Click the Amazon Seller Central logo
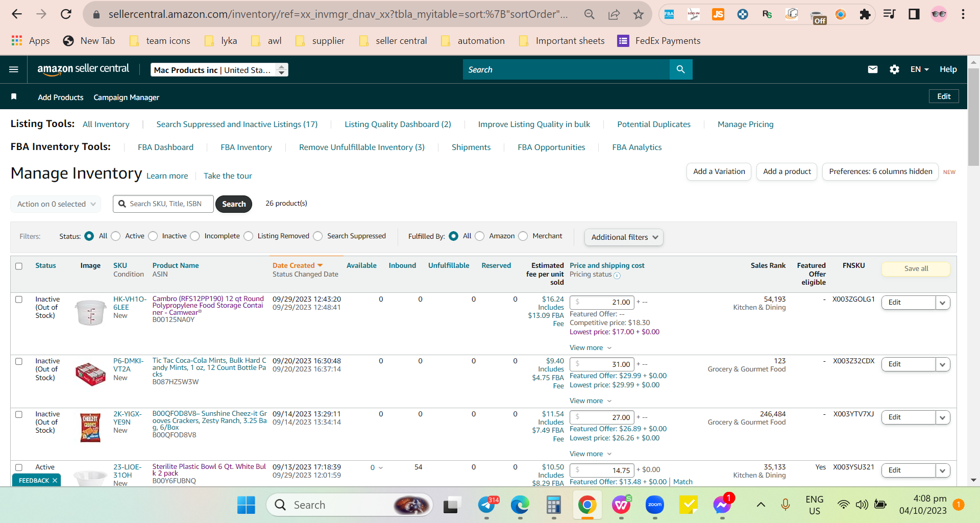 tap(83, 69)
